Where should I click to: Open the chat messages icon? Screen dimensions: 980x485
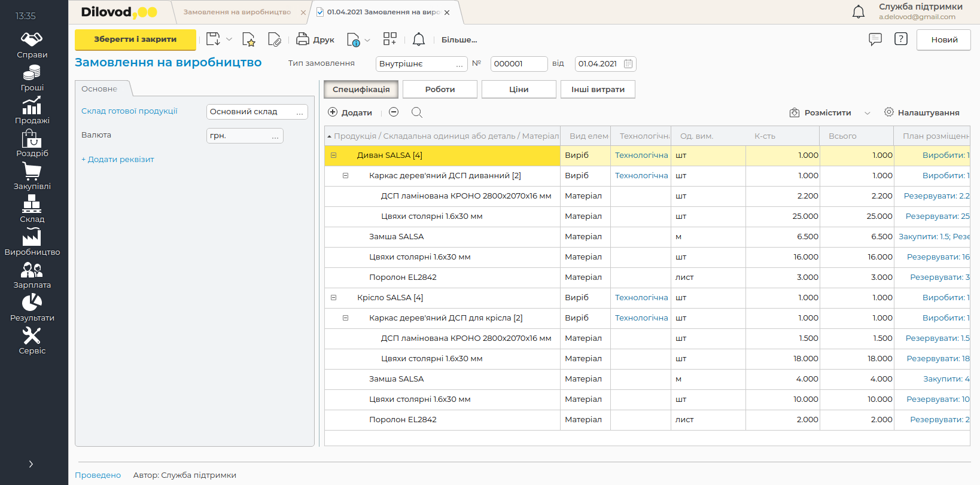pyautogui.click(x=875, y=39)
